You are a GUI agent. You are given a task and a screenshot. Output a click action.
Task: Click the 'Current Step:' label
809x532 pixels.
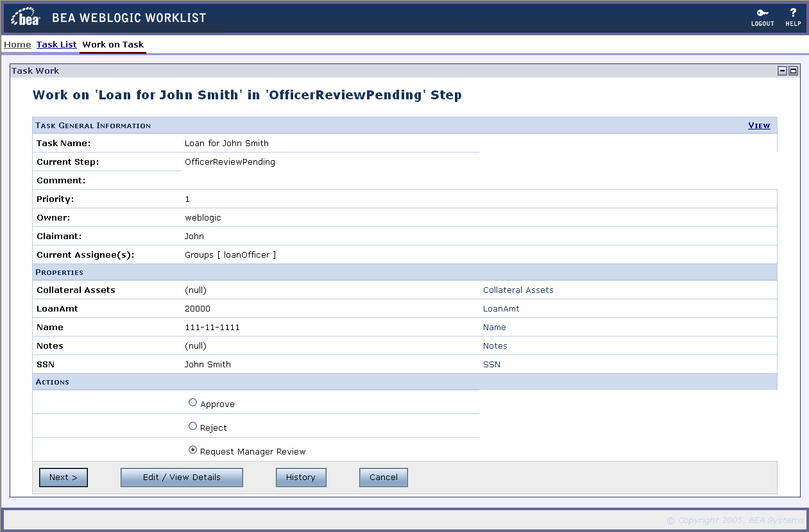pos(67,162)
